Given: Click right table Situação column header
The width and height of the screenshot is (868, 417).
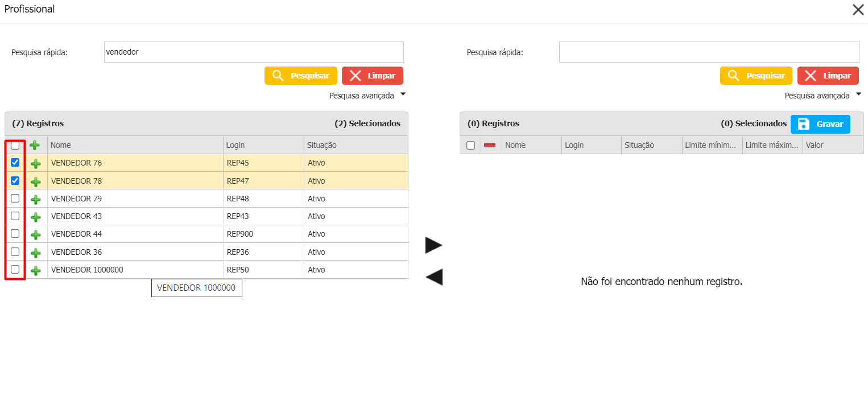Looking at the screenshot, I should (652, 145).
